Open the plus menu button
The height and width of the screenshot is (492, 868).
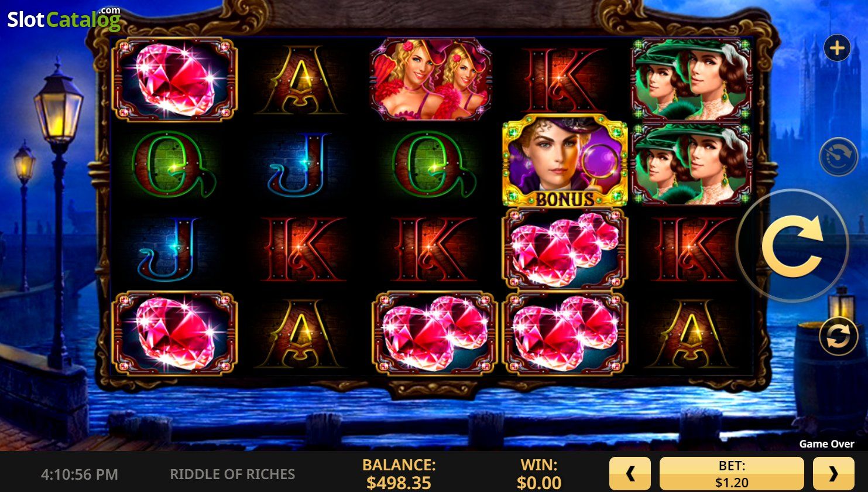[837, 48]
